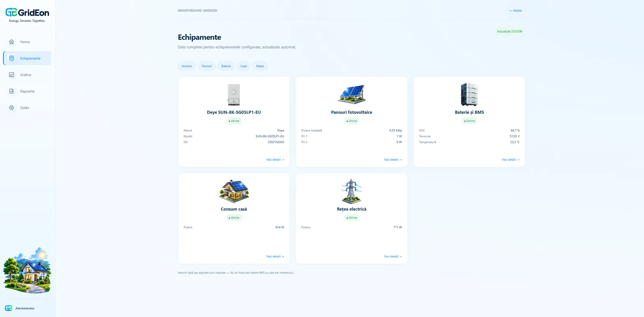The height and width of the screenshot is (317, 644).
Task: Open Vezi detalii for Baterie și BMS
Action: 510,160
